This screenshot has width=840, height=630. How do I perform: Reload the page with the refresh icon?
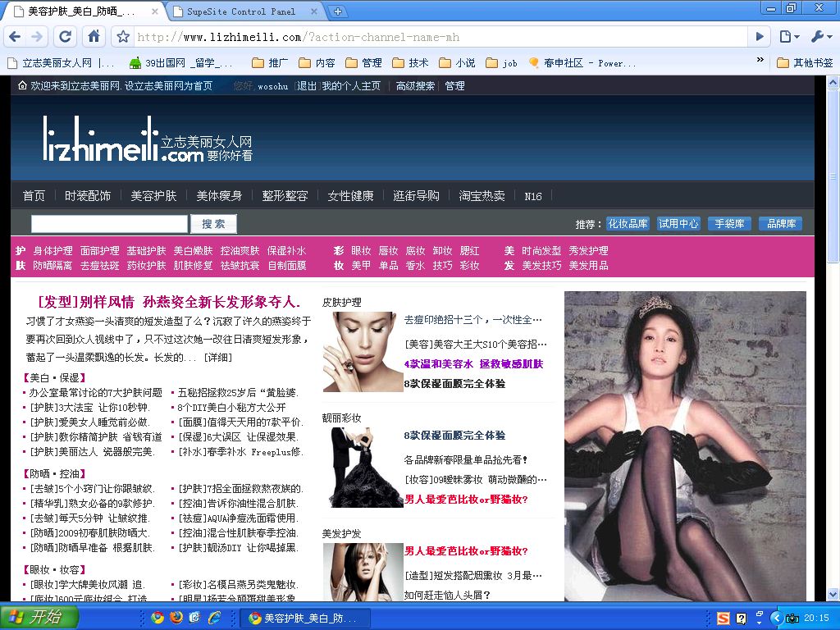tap(66, 37)
